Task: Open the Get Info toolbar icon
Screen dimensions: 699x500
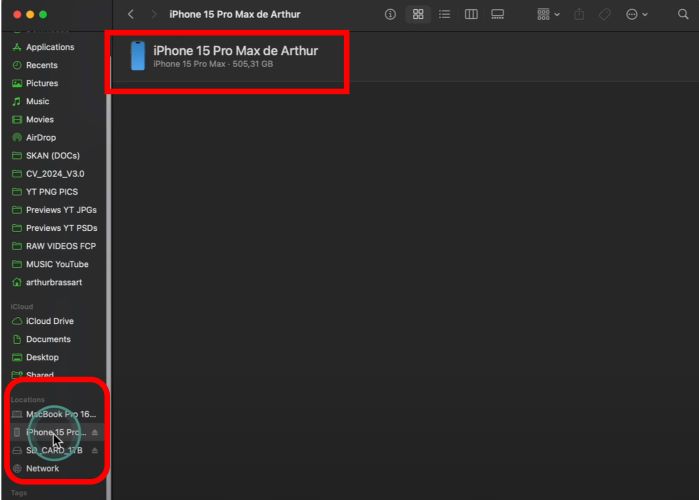Action: pyautogui.click(x=390, y=14)
